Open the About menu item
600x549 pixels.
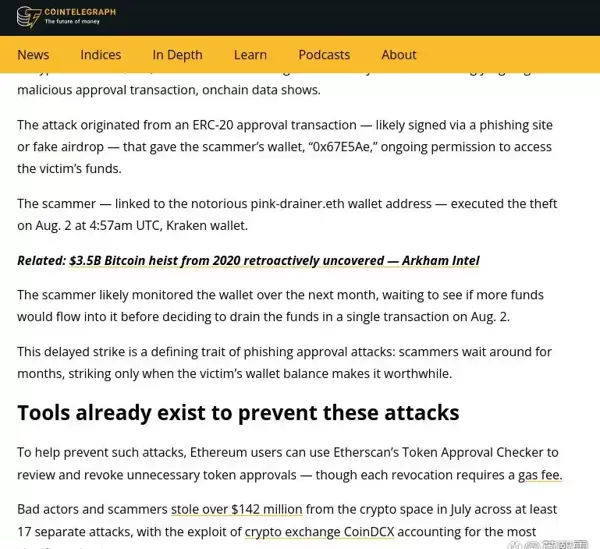tap(398, 55)
